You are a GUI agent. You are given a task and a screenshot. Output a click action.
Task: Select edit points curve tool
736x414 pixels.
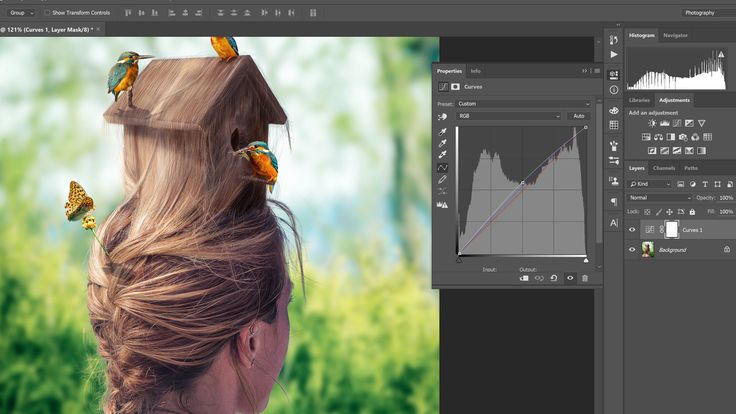tap(442, 168)
